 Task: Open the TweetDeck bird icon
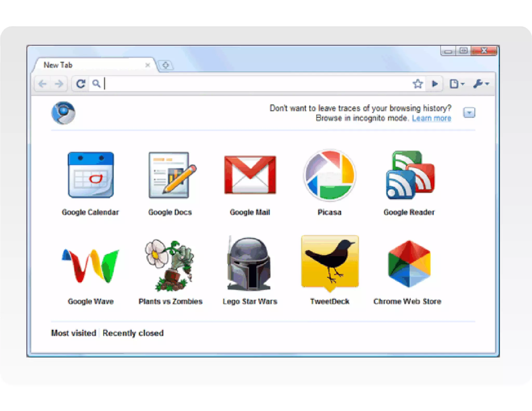[330, 263]
